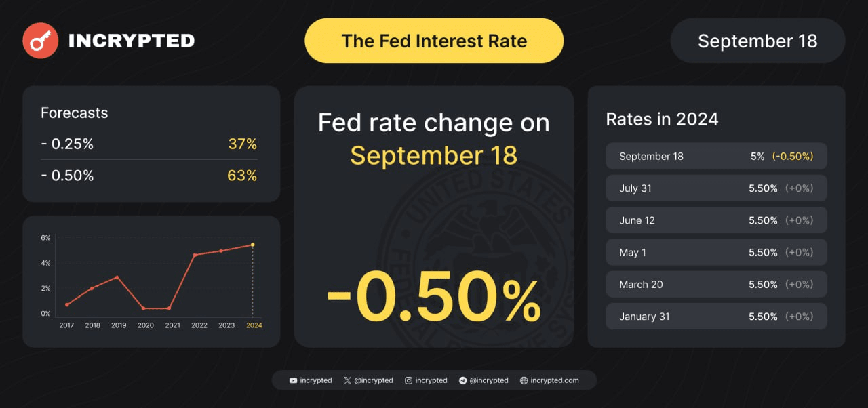The height and width of the screenshot is (408, 868).
Task: Select the March 20 rate row
Action: (716, 285)
